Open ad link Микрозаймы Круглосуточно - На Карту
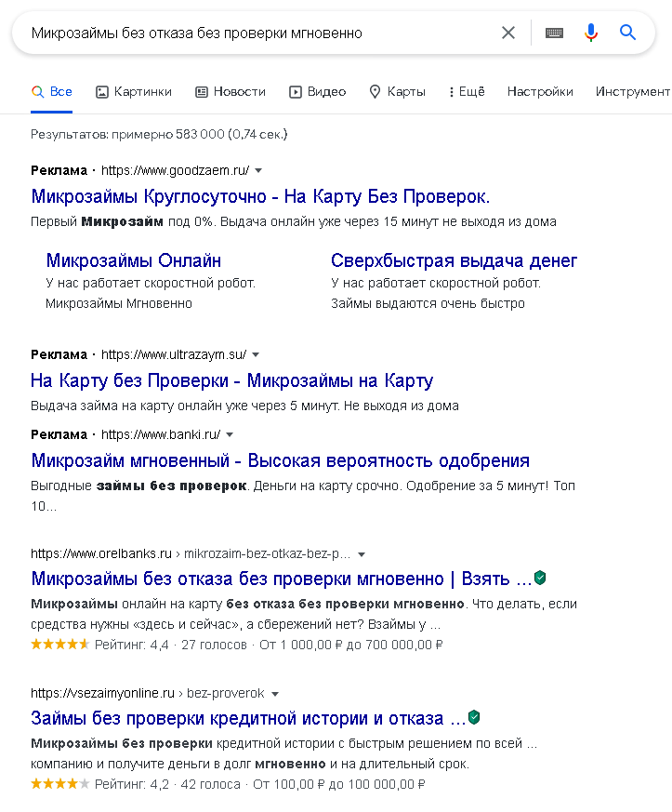The height and width of the screenshot is (812, 672). pos(260,196)
